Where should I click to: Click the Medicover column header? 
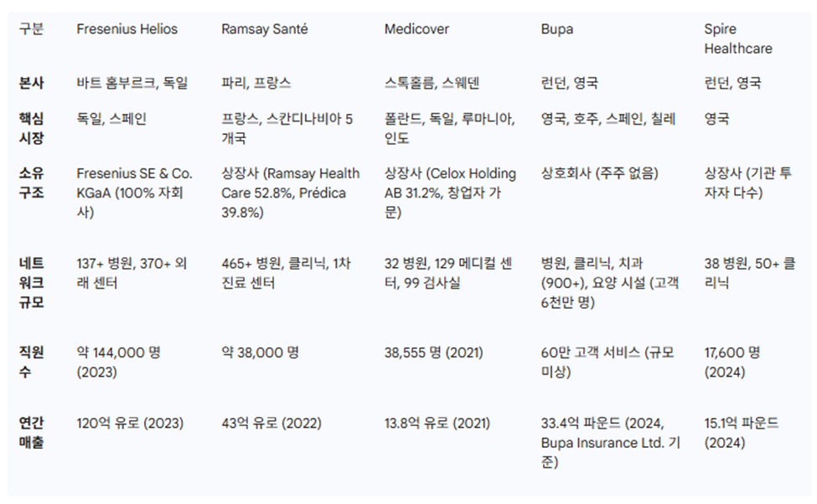click(x=416, y=29)
